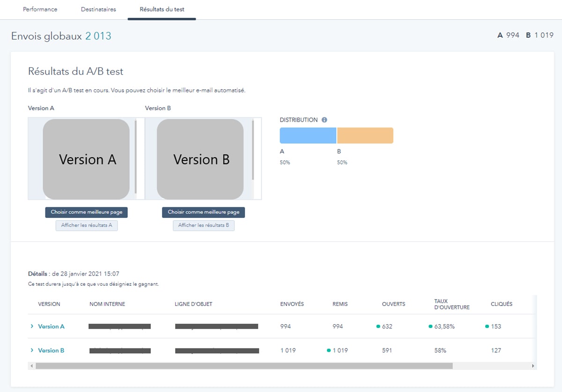Click the table's horizontal scrollbar thumb
The height and width of the screenshot is (392, 562).
pos(244,366)
